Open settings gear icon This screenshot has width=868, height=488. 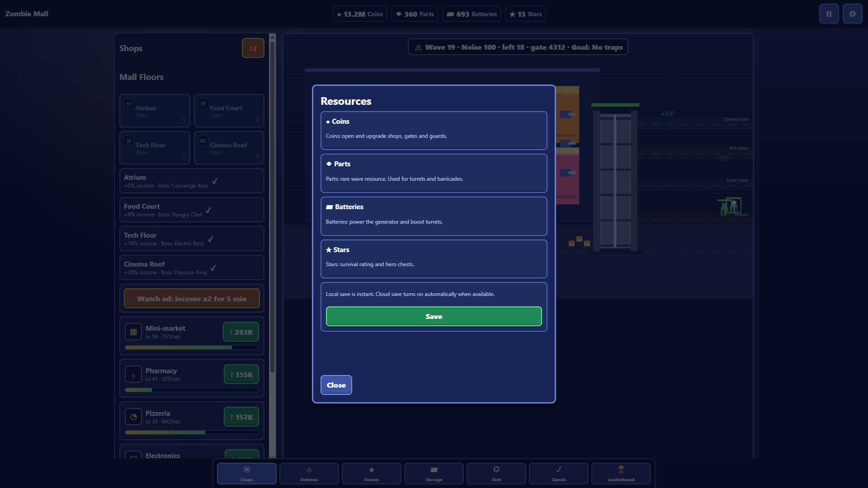click(852, 14)
